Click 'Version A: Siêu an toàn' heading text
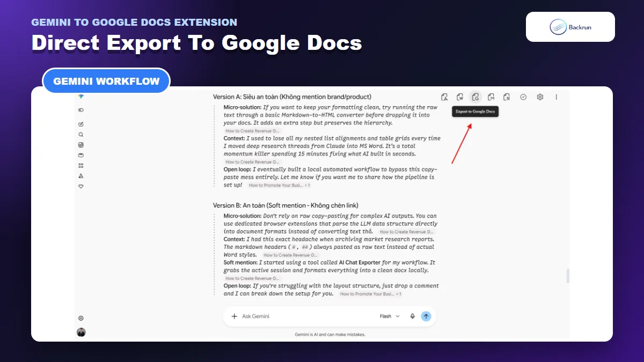Screen dimensions: 644x362 click(292, 97)
